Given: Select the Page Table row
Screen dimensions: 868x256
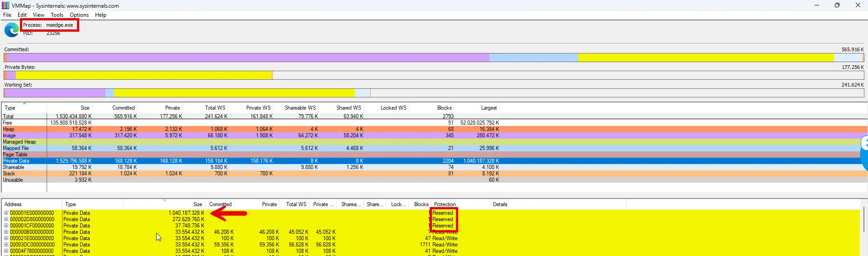Looking at the screenshot, I should coord(435,155).
